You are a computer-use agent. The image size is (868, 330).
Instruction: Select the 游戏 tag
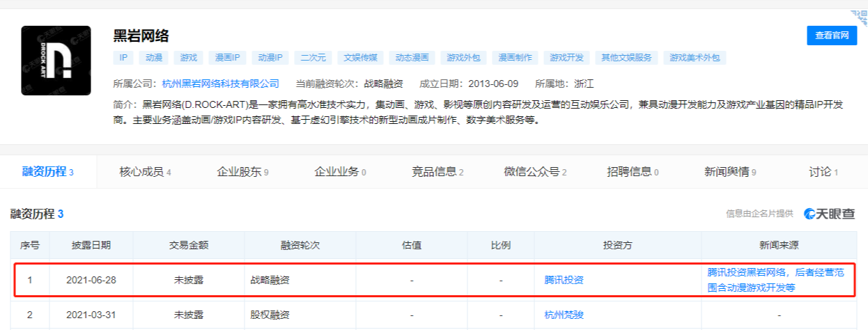189,58
